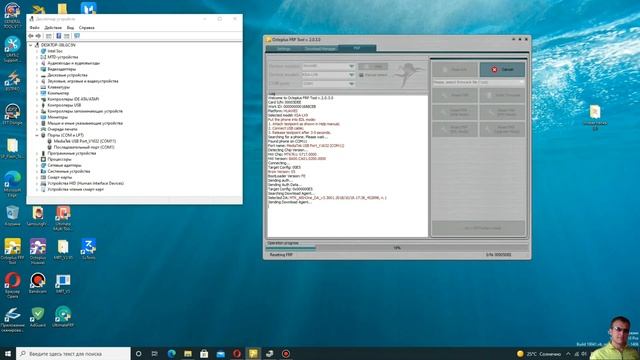Screen dimensions: 640x360
Task: Expand Контроллеры USB node in Device Manager
Action: [37, 105]
